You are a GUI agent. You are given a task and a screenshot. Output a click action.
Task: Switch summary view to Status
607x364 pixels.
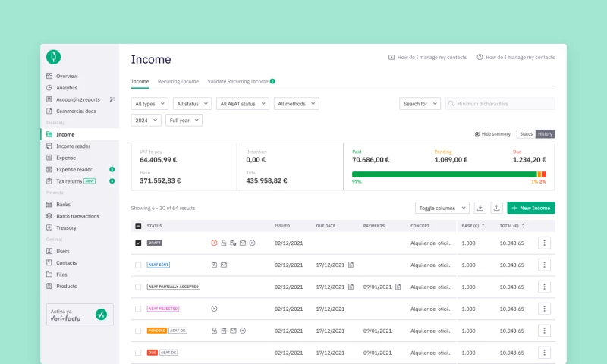(x=526, y=133)
